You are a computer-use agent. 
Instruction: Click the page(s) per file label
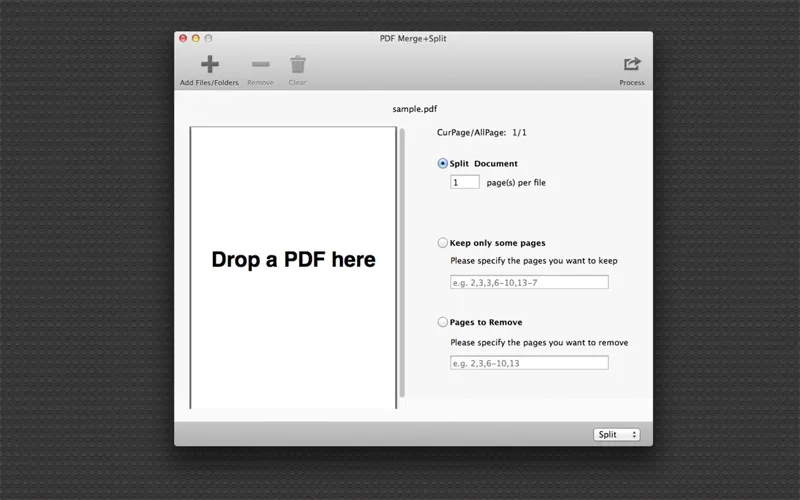[516, 183]
